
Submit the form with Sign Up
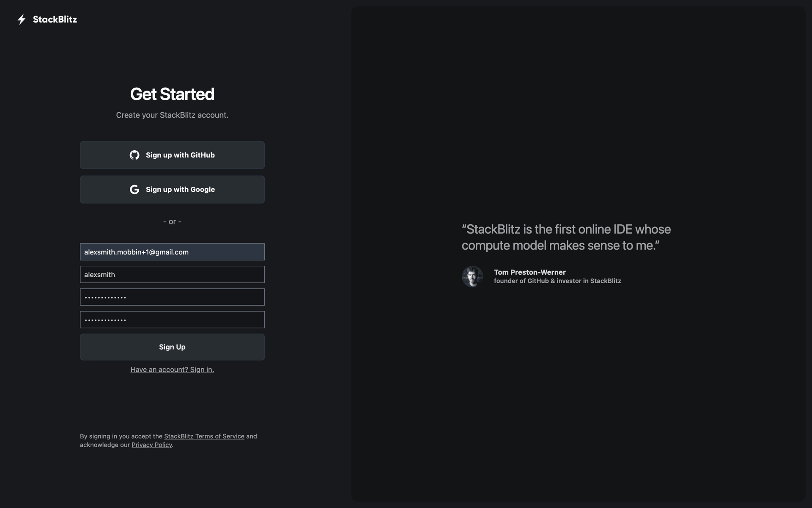pos(172,347)
